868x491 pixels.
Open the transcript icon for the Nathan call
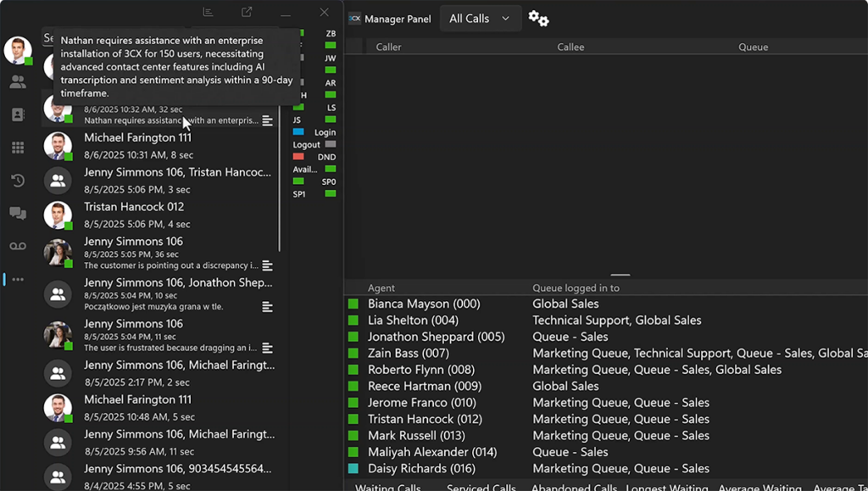(267, 121)
